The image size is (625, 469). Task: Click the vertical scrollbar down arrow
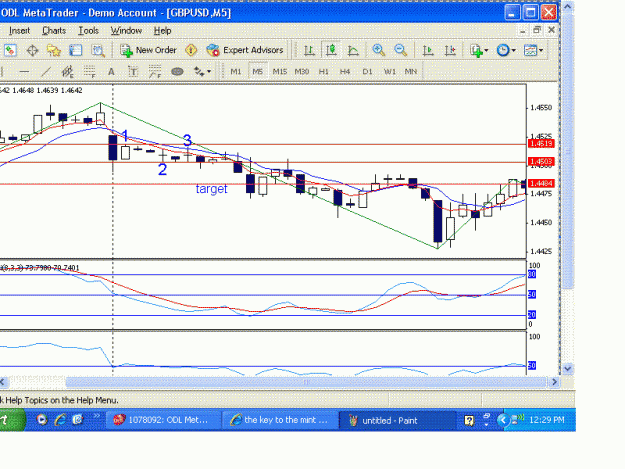(568, 369)
